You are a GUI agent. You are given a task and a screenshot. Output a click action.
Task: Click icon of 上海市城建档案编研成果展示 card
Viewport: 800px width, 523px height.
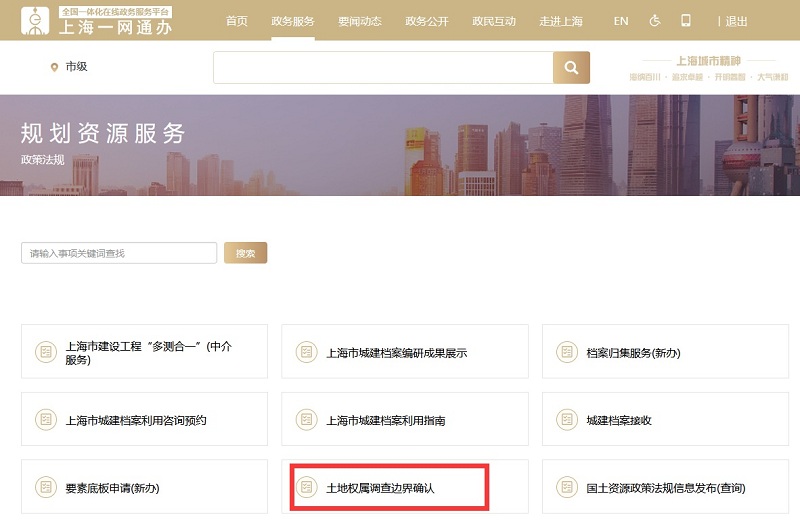[x=307, y=352]
